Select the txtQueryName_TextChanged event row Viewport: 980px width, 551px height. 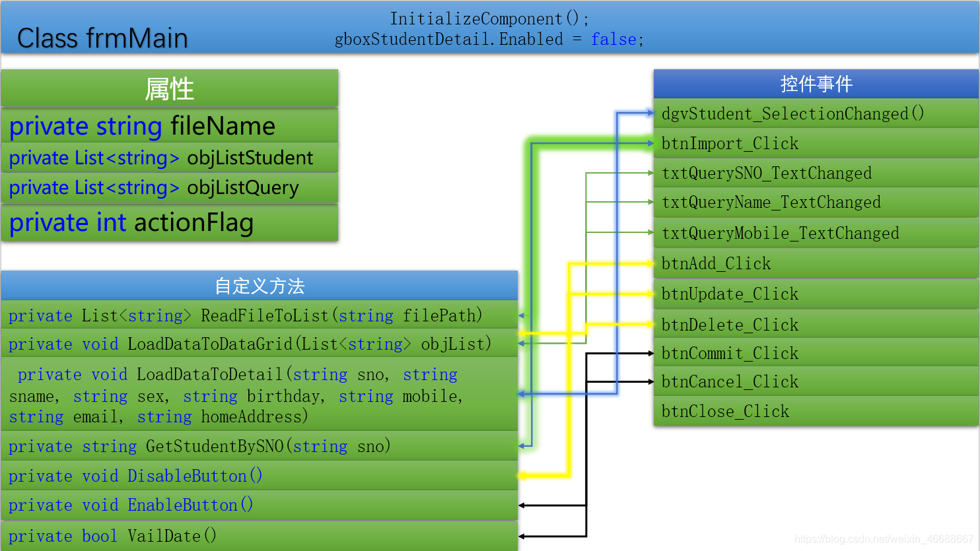[816, 203]
